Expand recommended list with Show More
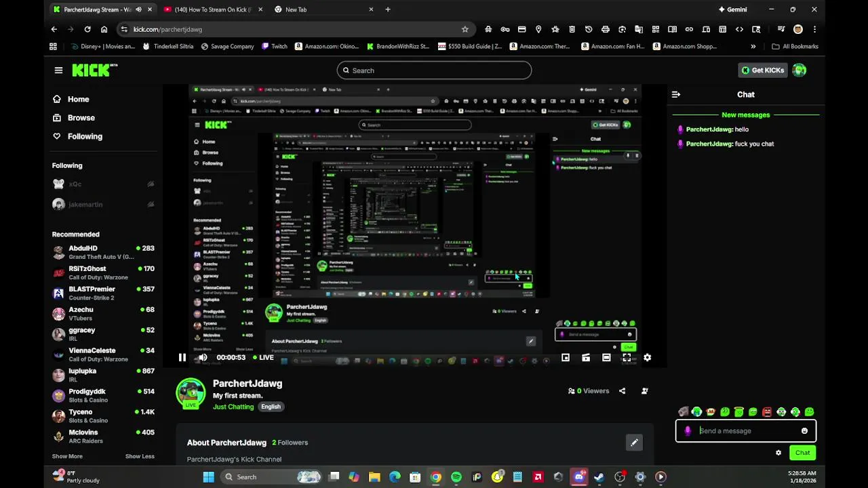The width and height of the screenshot is (868, 488). [x=67, y=456]
